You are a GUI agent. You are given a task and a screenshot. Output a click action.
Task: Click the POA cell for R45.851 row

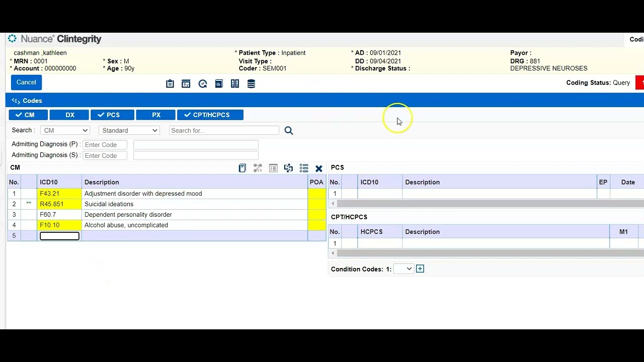[317, 204]
